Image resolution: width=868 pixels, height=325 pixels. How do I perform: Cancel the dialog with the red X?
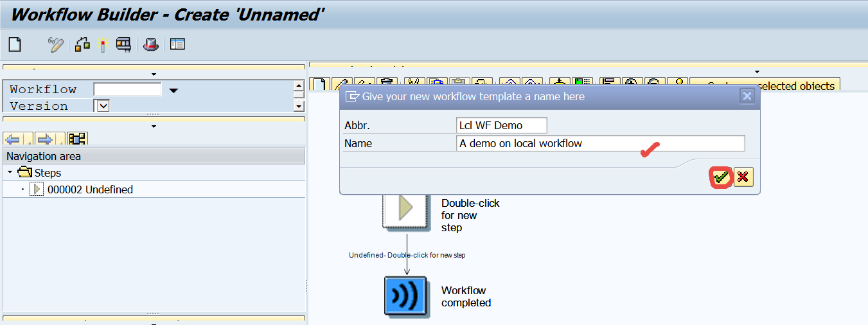tap(743, 177)
